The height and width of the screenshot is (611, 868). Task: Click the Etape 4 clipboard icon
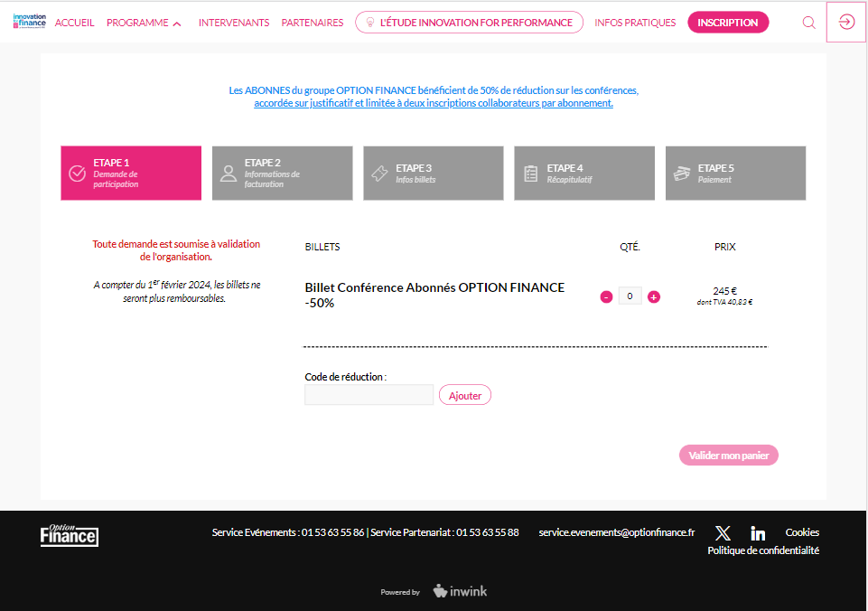[x=530, y=174]
